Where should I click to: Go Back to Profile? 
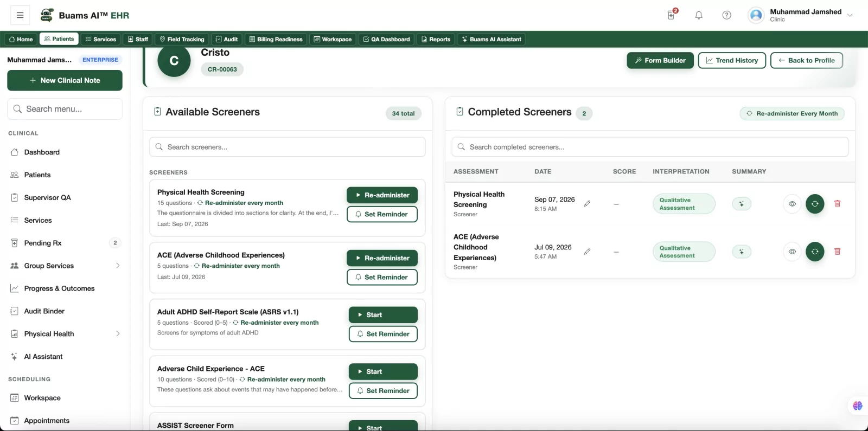point(807,60)
